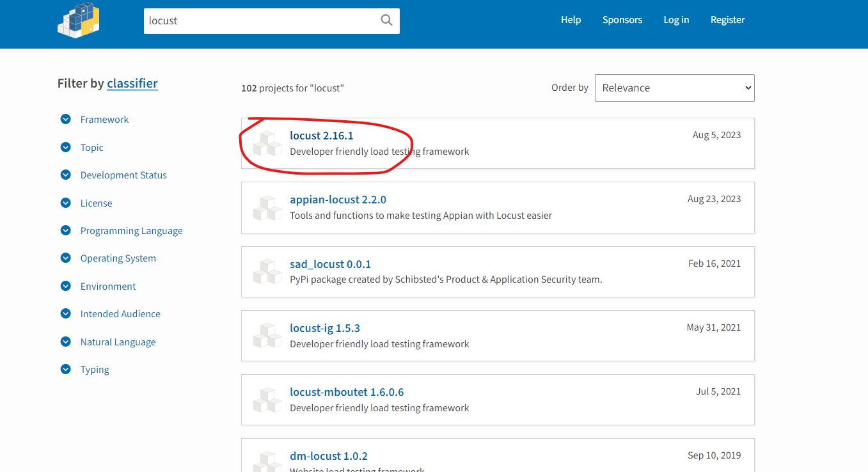Expand the Environment classifier filter
The height and width of the screenshot is (472, 868).
(108, 287)
